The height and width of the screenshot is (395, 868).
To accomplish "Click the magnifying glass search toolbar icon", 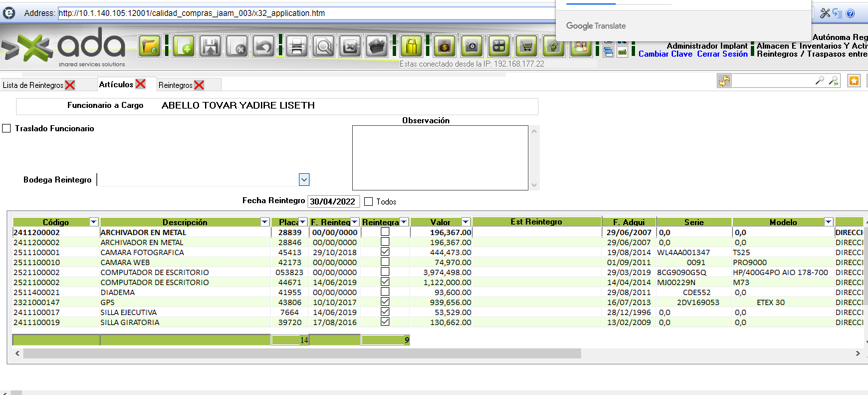I will tap(324, 47).
